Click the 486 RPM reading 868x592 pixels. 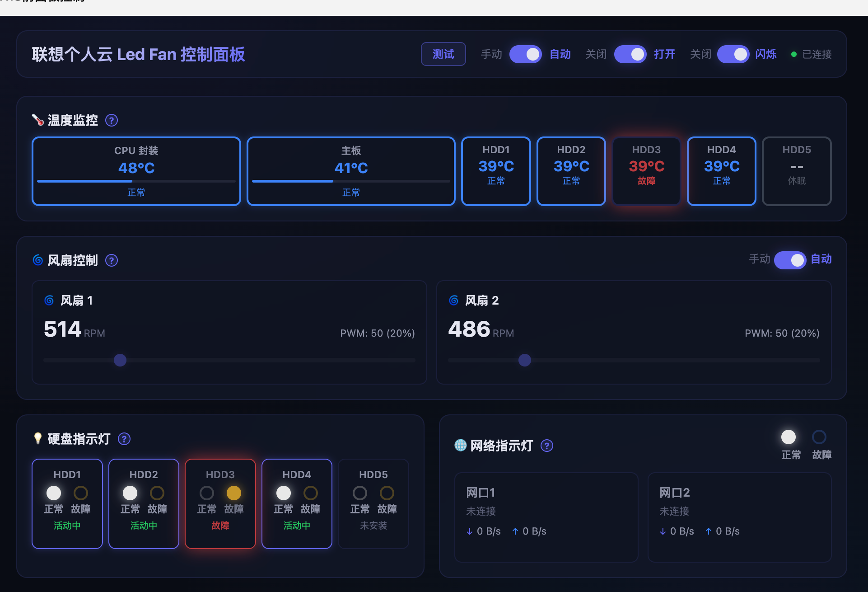(481, 329)
